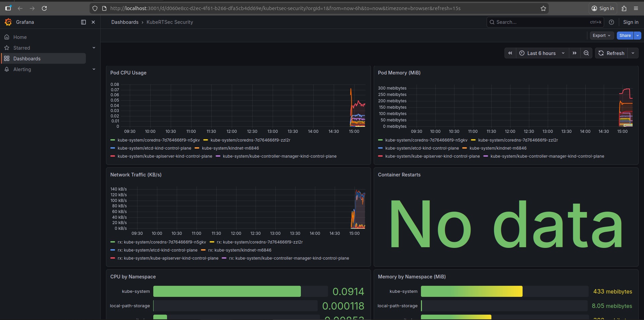This screenshot has height=320, width=644.
Task: Click the kube-system CPU gauge bar
Action: pos(227,291)
